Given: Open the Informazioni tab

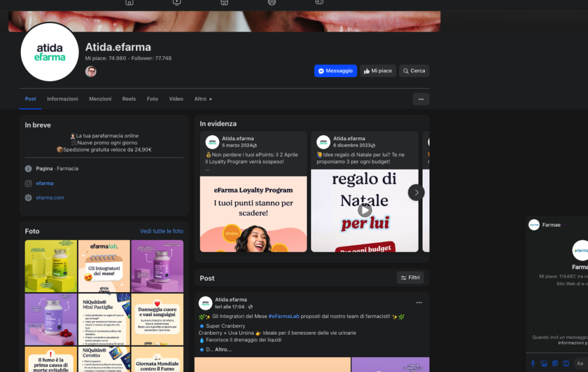Looking at the screenshot, I should coord(62,99).
